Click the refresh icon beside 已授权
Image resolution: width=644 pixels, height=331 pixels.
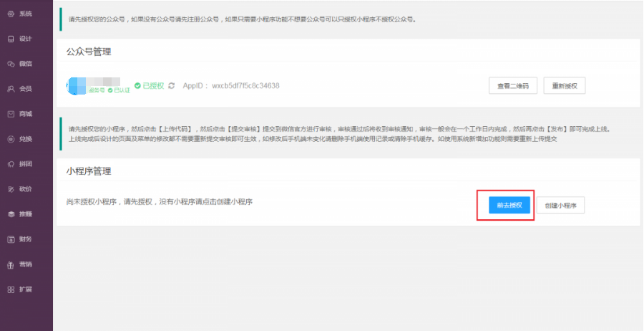pyautogui.click(x=171, y=86)
